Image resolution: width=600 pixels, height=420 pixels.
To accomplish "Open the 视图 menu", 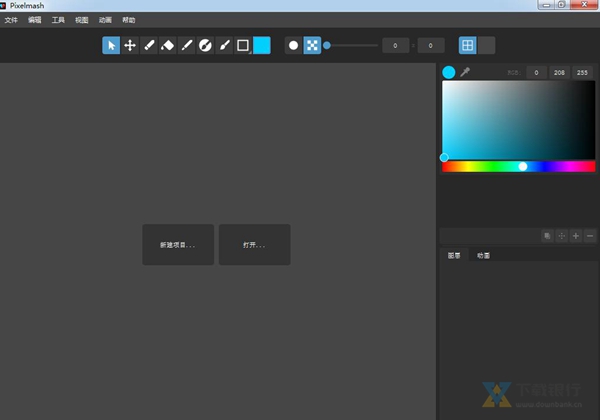I will (82, 20).
